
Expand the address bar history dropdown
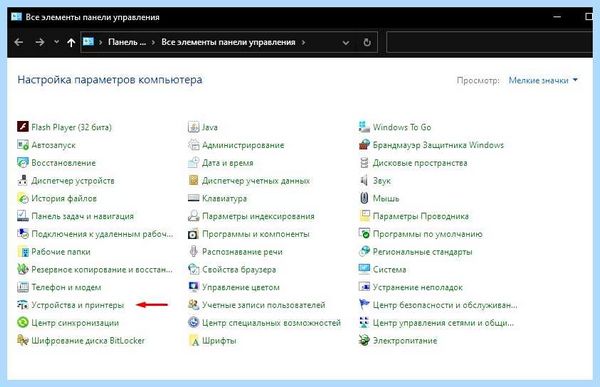pyautogui.click(x=346, y=42)
